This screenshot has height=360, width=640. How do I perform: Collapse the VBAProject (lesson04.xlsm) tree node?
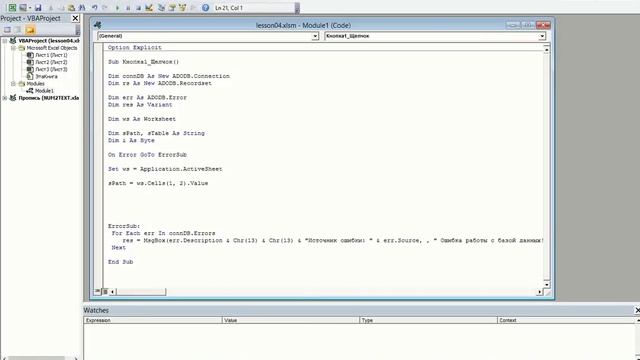point(4,41)
